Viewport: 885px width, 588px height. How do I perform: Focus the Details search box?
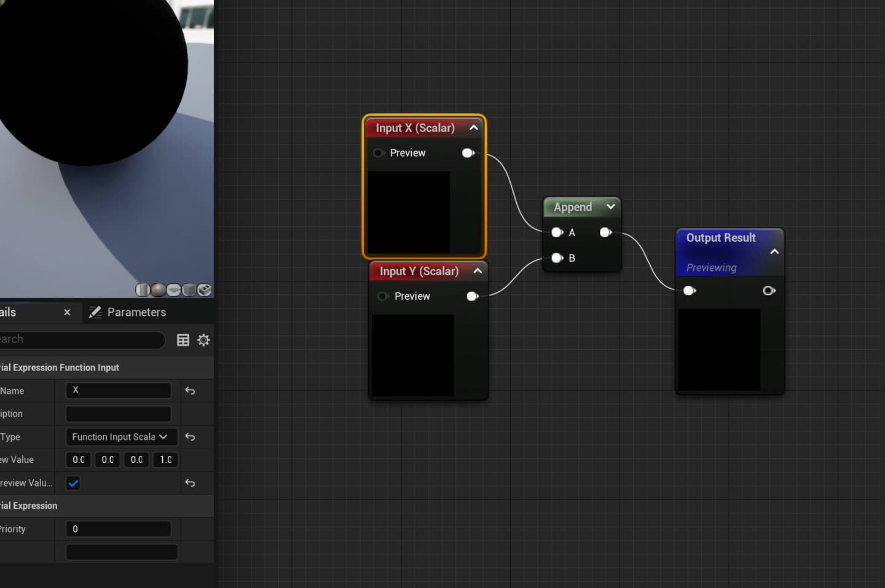[x=82, y=339]
